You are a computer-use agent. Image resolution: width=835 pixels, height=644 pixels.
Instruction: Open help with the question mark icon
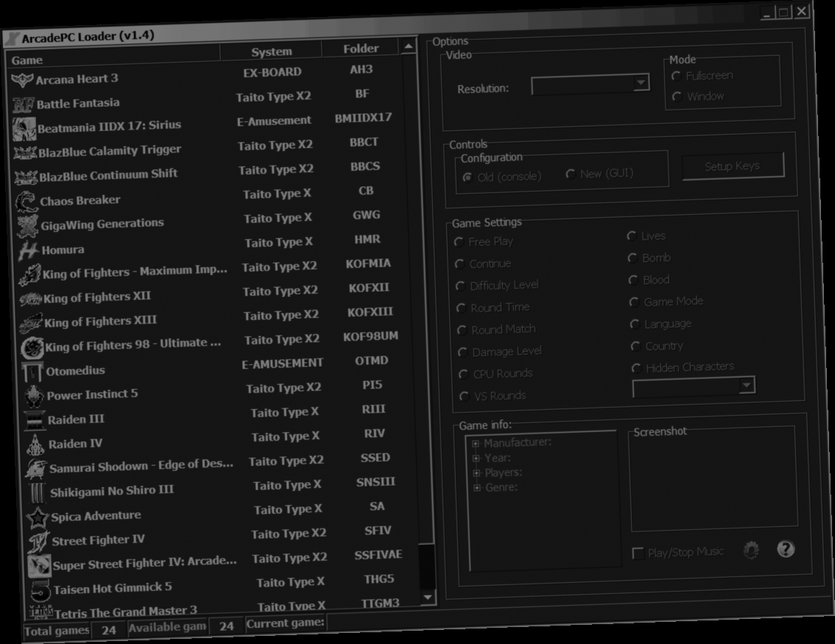(x=786, y=549)
